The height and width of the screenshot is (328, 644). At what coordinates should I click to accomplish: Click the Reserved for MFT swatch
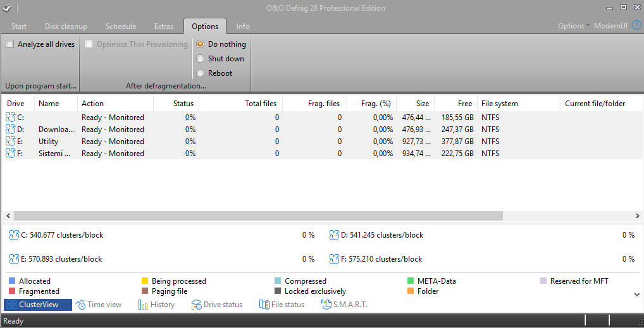click(x=543, y=281)
